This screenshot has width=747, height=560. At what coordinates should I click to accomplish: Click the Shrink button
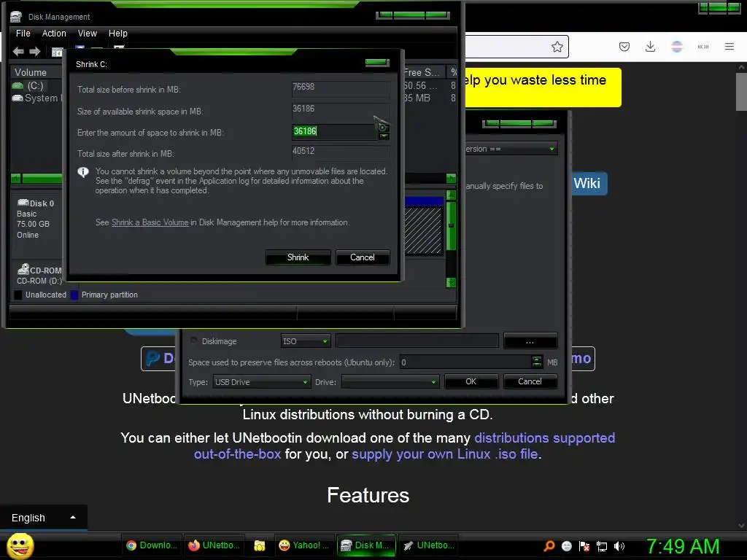tap(298, 257)
